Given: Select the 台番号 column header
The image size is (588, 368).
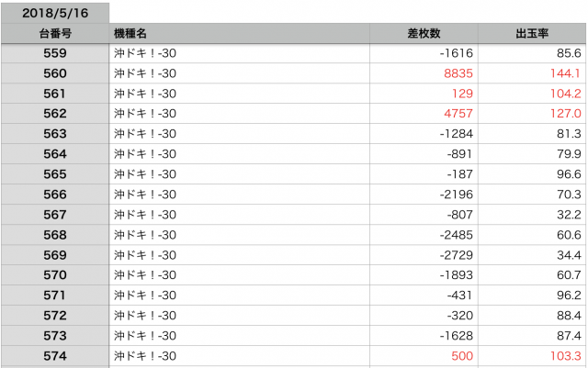Looking at the screenshot, I should click(54, 34).
